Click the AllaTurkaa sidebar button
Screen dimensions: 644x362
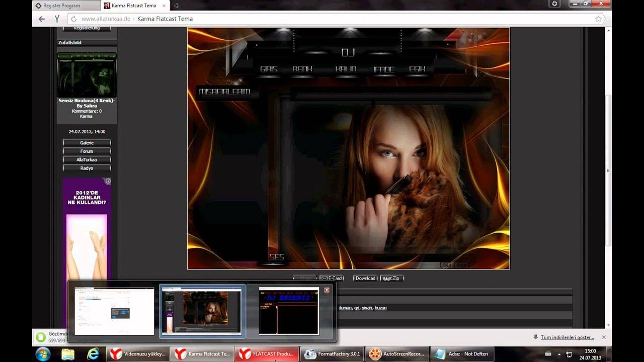[x=87, y=160]
